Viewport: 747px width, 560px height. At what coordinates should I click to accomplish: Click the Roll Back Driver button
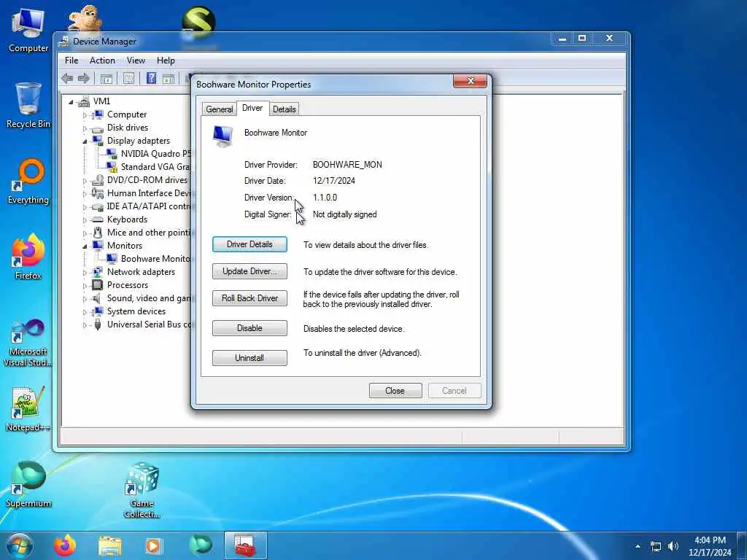click(249, 298)
